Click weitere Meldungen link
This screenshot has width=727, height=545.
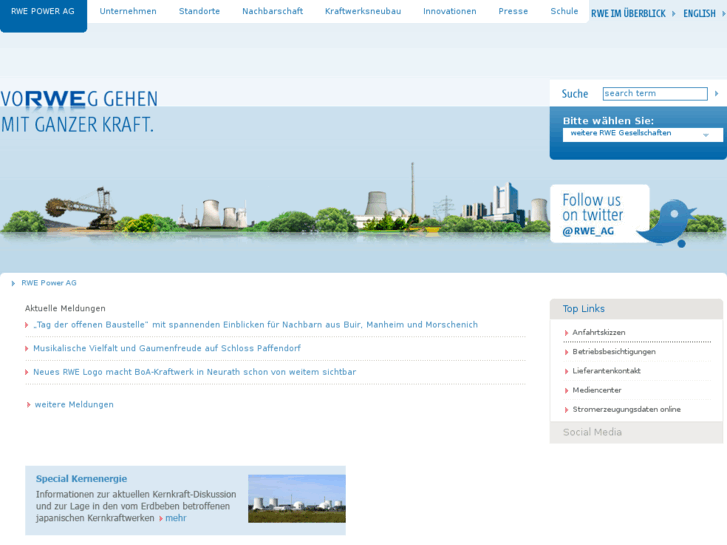[x=74, y=404]
